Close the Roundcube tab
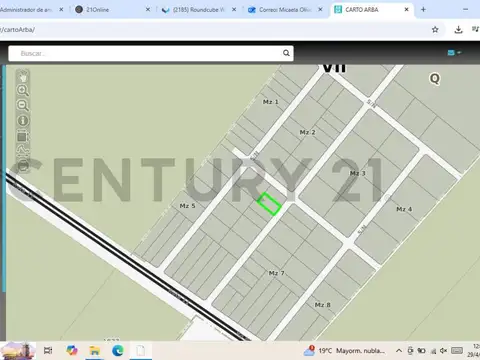Image resolution: width=480 pixels, height=360 pixels. click(x=234, y=10)
